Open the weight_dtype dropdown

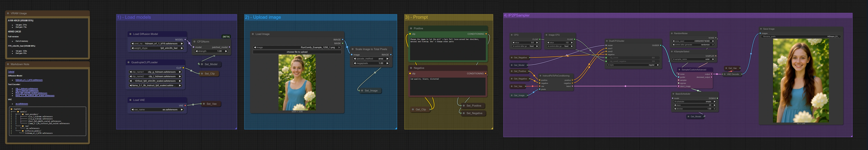click(157, 48)
